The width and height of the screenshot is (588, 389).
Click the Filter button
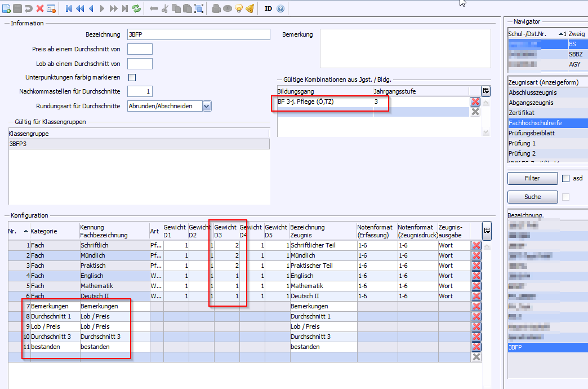click(532, 179)
